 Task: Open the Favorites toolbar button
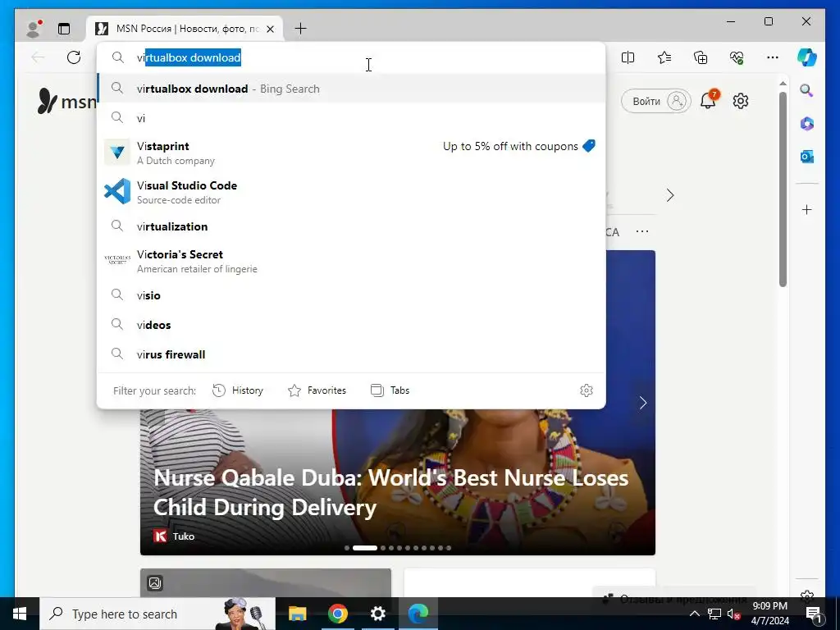(664, 57)
